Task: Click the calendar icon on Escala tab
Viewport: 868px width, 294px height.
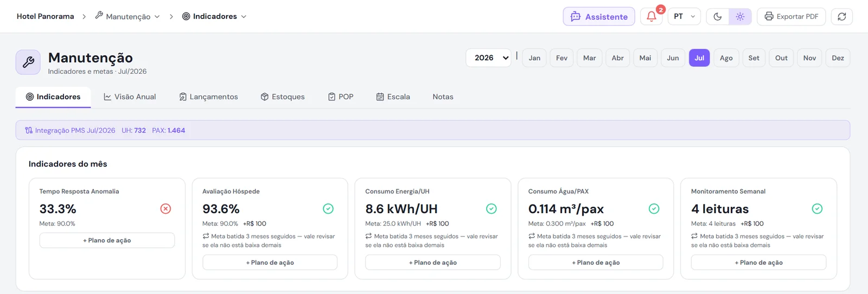Action: click(380, 97)
